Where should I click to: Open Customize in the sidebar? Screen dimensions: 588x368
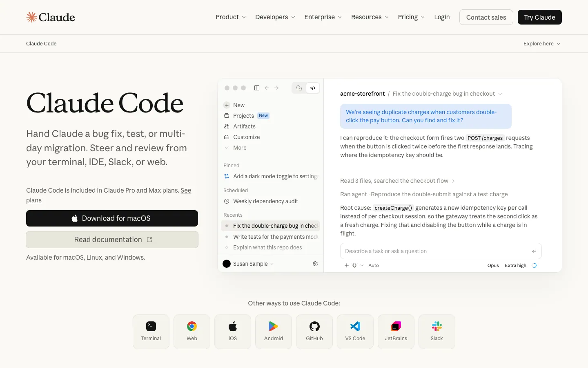[242, 137]
